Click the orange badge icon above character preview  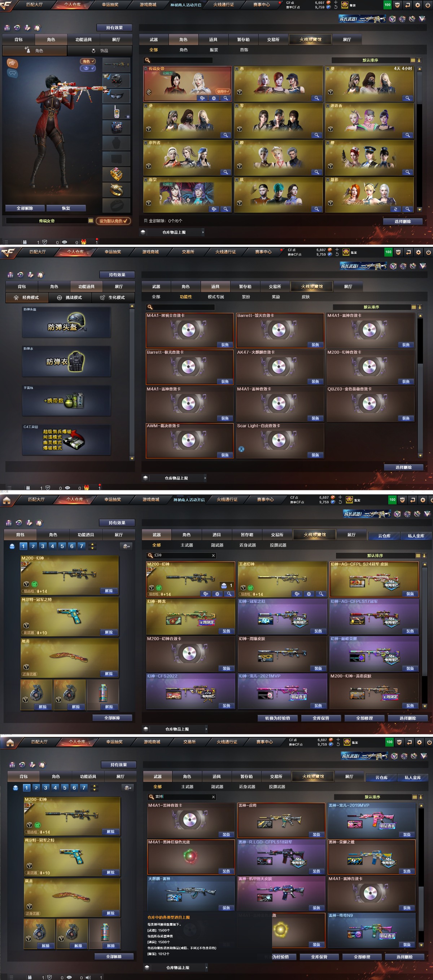click(12, 63)
